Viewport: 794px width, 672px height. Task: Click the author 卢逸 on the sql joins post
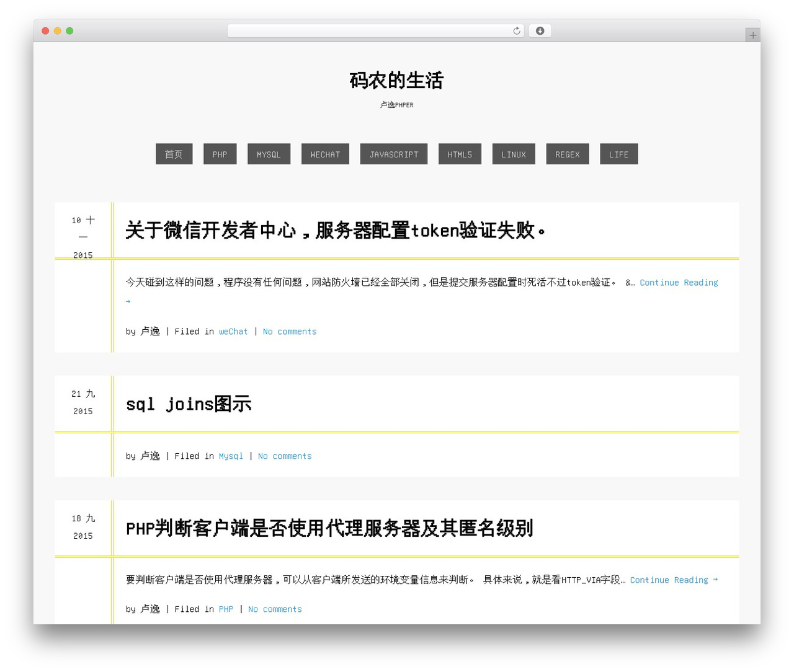pyautogui.click(x=150, y=456)
